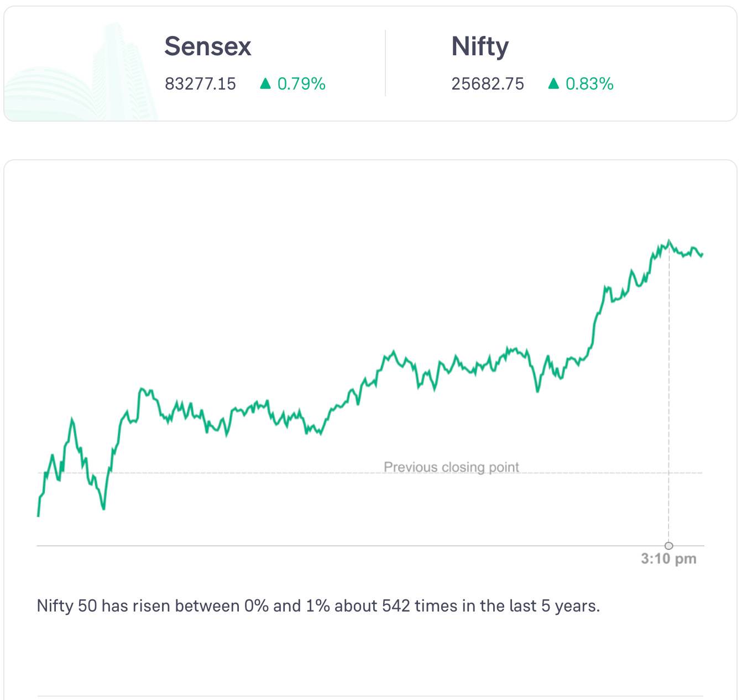742x700 pixels.
Task: Click the 3:10 pm time label
Action: 668,559
